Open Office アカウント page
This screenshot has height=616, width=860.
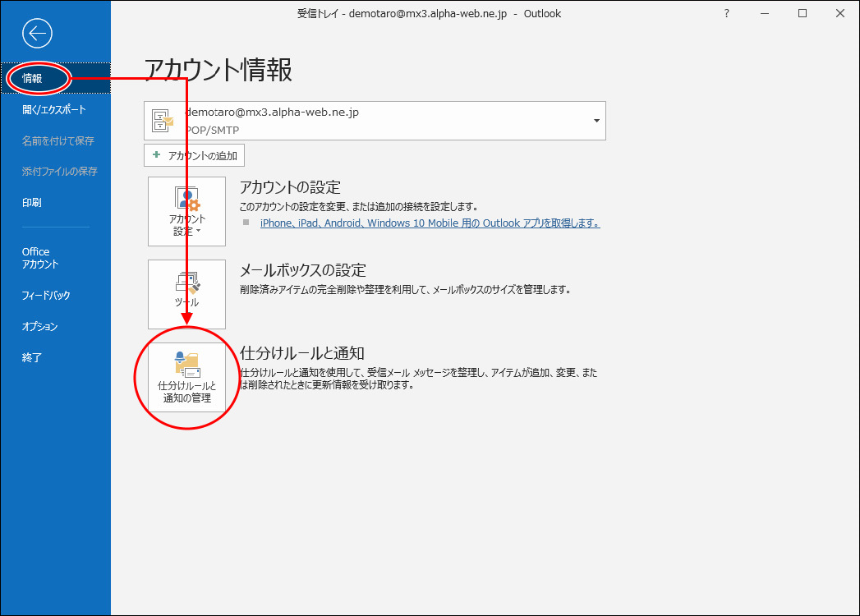pos(40,258)
